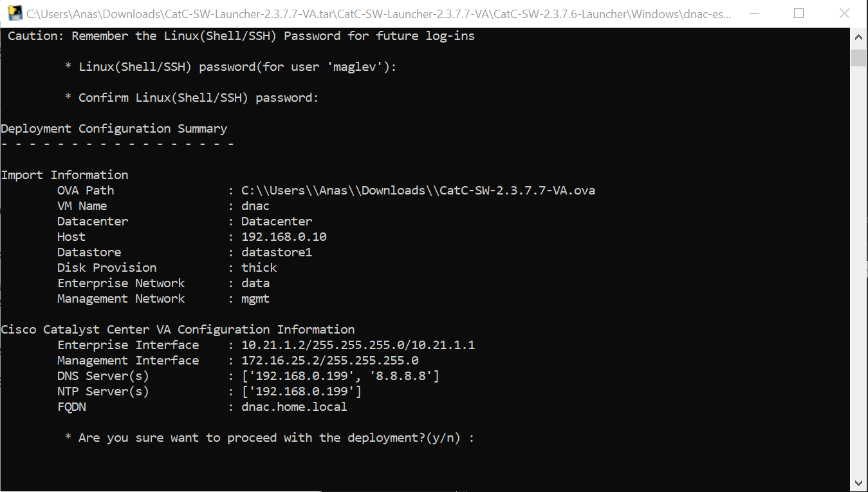Screen dimensions: 868x492
Task: Click the OVA Path value
Action: point(418,191)
